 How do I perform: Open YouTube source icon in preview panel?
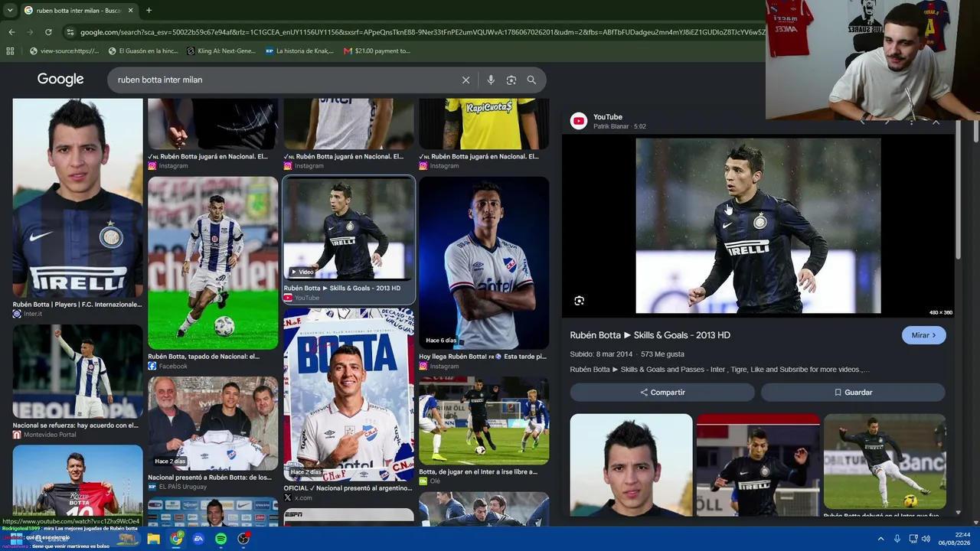pos(579,121)
